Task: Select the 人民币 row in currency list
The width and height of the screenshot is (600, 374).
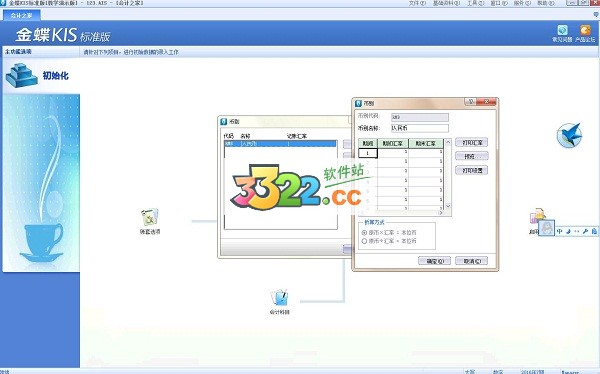Action: tap(280, 144)
